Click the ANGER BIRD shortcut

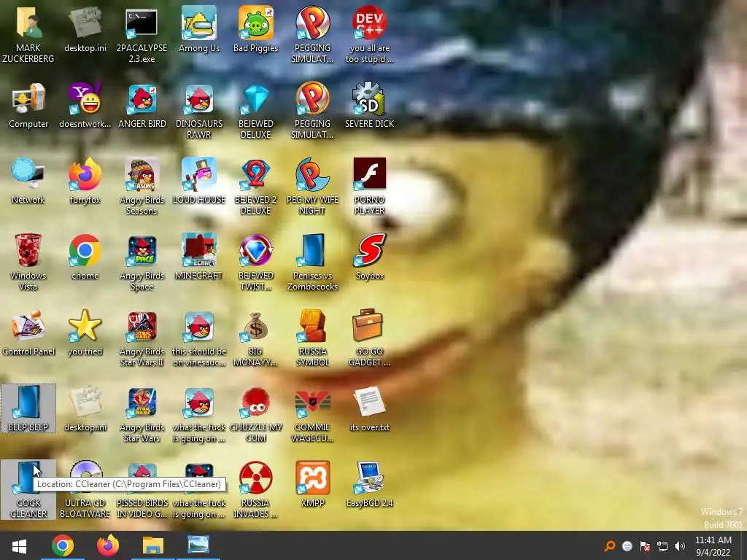[142, 99]
